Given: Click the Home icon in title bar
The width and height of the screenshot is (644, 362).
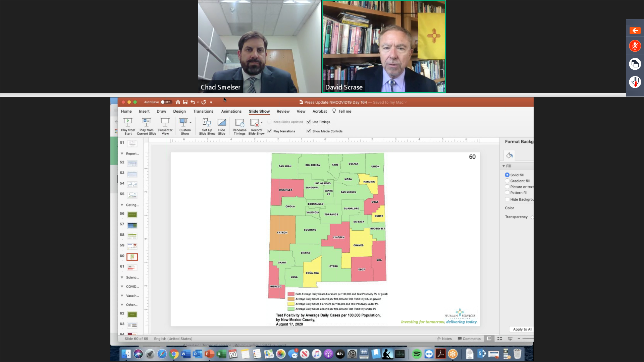Looking at the screenshot, I should (178, 102).
